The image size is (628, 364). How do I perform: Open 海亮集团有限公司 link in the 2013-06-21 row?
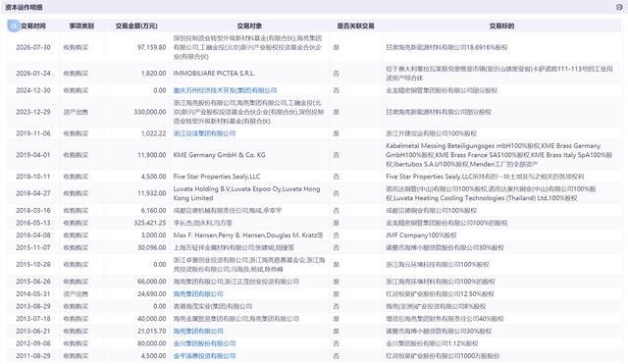click(198, 332)
